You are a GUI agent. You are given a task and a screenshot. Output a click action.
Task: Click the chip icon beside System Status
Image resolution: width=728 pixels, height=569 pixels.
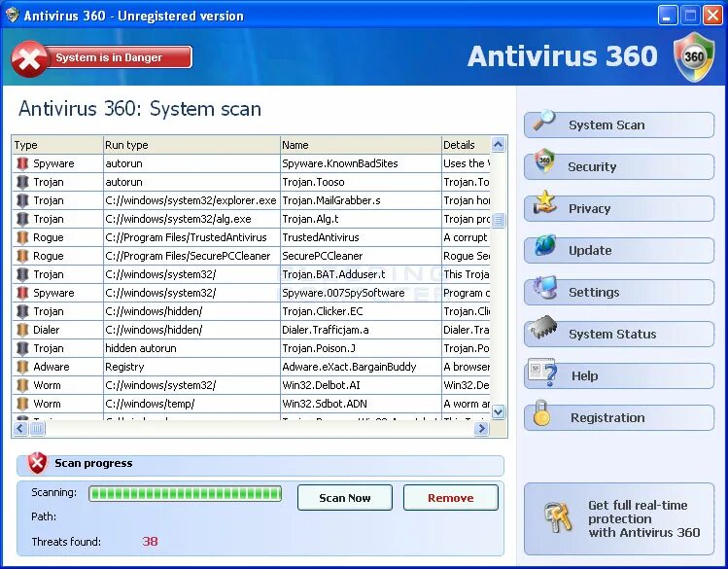pyautogui.click(x=543, y=328)
